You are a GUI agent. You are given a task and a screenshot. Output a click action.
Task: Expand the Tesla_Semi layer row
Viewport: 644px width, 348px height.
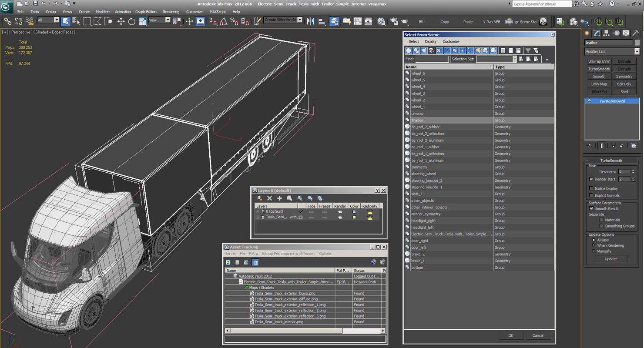[257, 217]
